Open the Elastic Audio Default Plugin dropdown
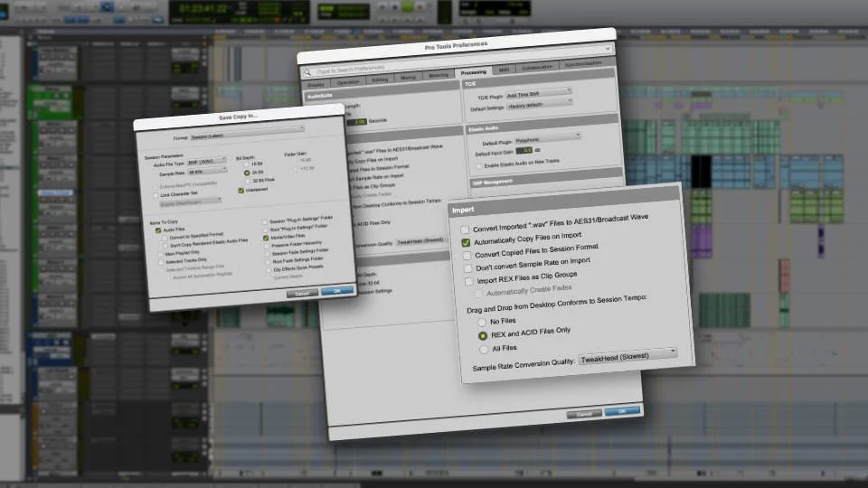 tap(547, 137)
